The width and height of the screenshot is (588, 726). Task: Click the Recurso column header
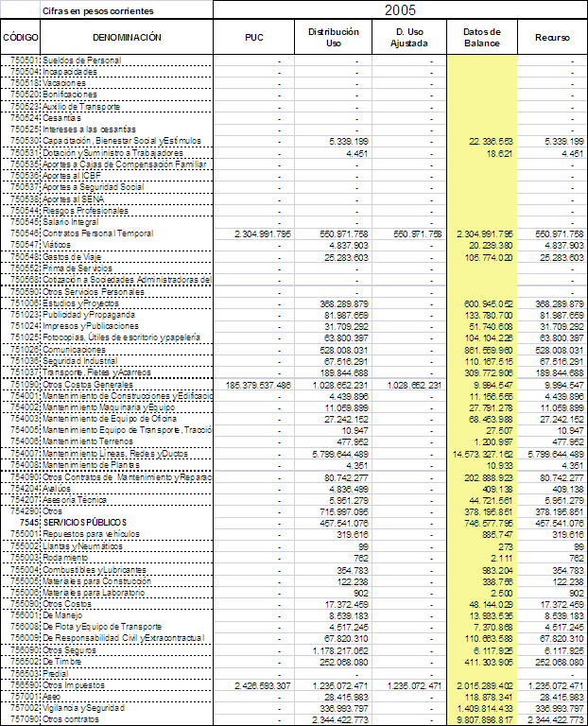pyautogui.click(x=552, y=38)
